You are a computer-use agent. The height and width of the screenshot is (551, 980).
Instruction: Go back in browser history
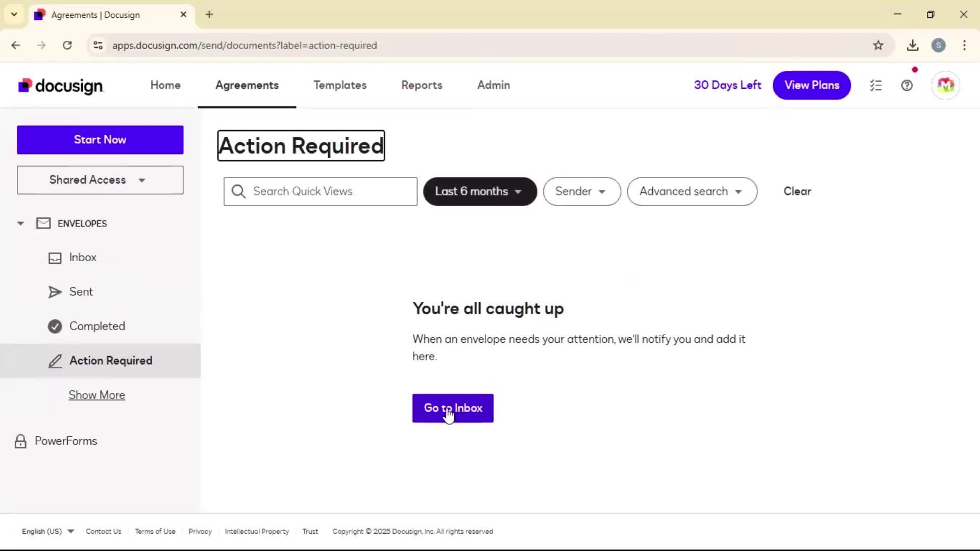[16, 45]
